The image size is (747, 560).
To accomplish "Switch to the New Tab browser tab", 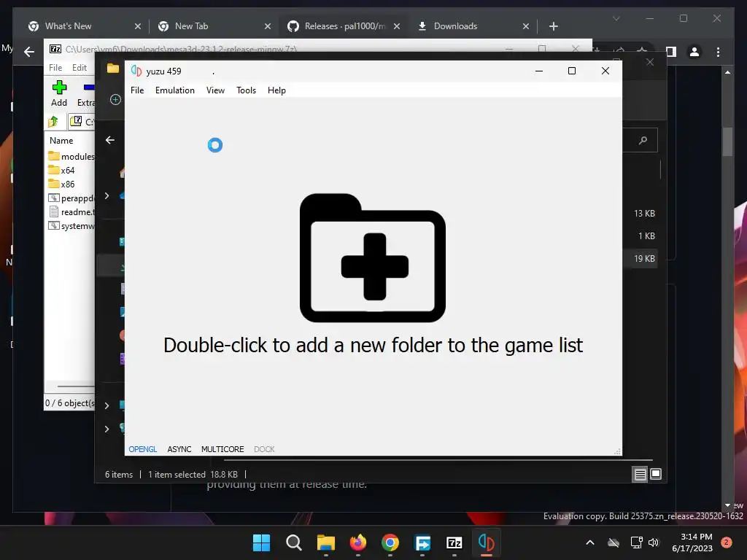I will (214, 26).
